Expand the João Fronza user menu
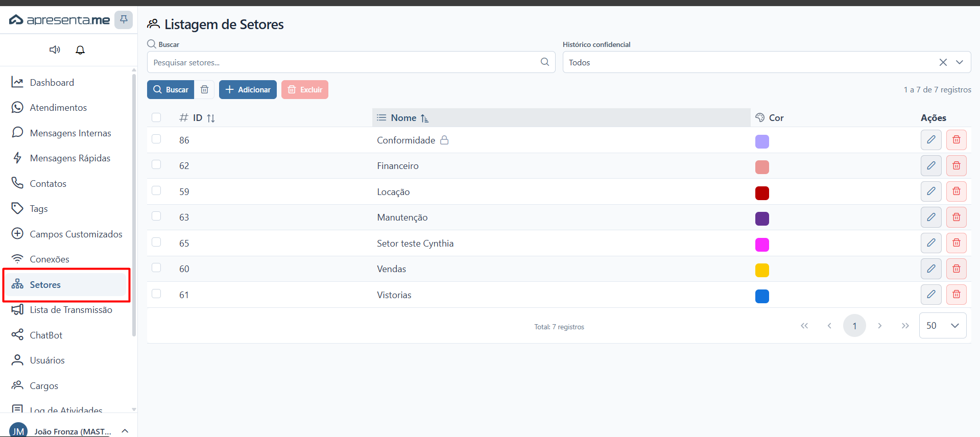The image size is (980, 437). 125,431
